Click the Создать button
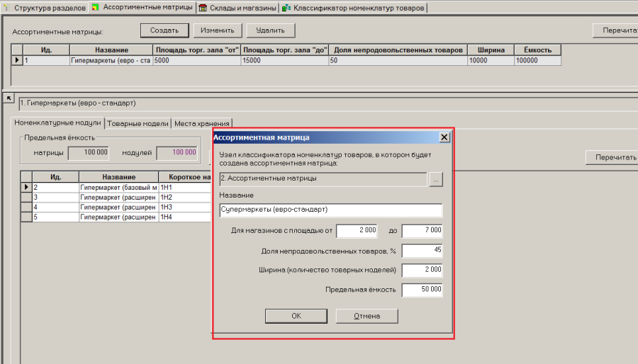This screenshot has width=638, height=364. click(164, 30)
